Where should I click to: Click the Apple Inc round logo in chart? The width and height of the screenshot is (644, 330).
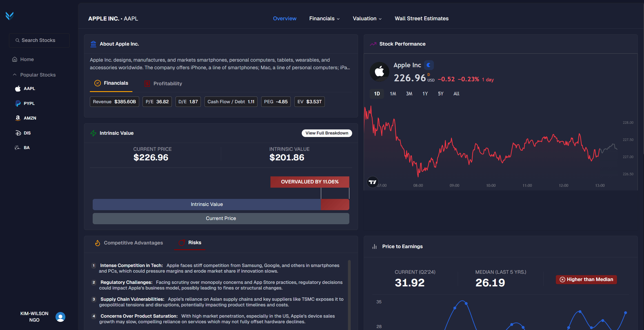click(379, 72)
